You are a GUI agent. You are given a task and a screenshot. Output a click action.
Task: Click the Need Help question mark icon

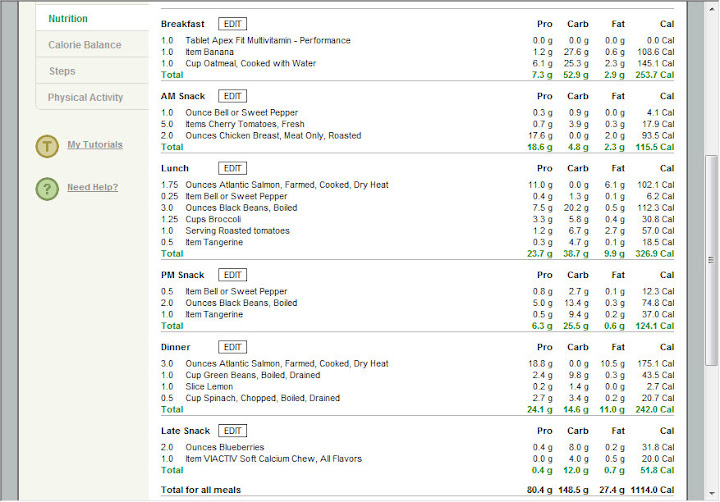47,189
